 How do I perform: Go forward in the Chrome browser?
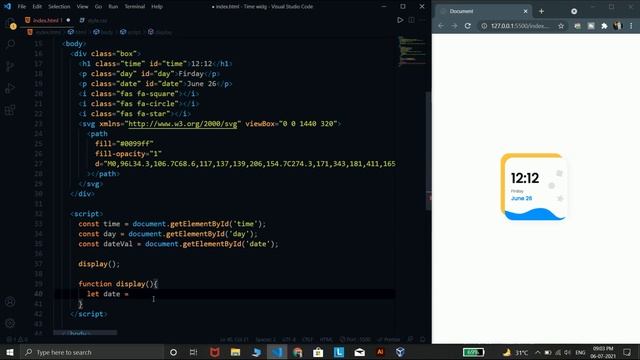pos(454,26)
